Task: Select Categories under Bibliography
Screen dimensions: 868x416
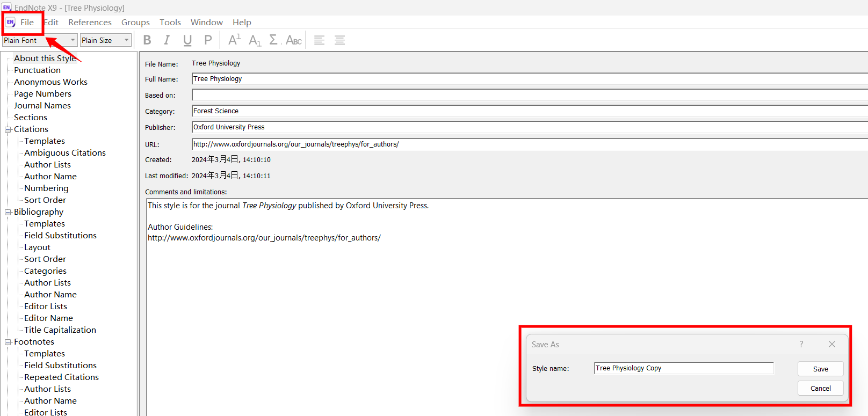Action: (45, 271)
